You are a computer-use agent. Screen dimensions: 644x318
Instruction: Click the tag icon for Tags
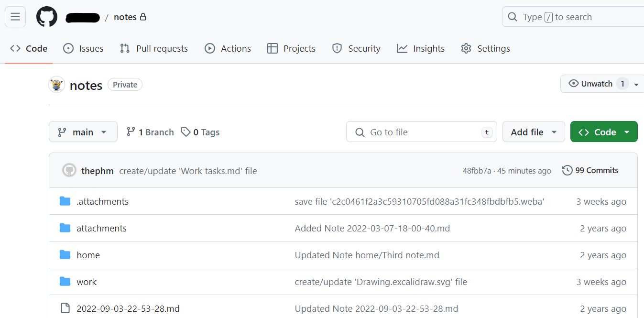tap(186, 132)
